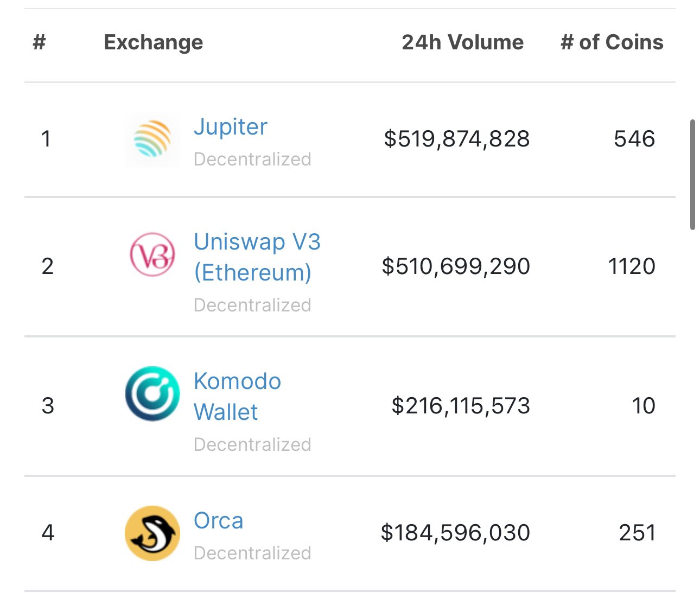Click the Uniswap V3 pink logo

tap(152, 254)
